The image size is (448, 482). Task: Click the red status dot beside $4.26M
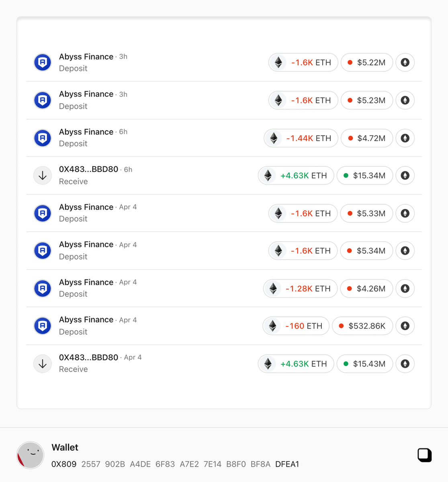tap(349, 288)
